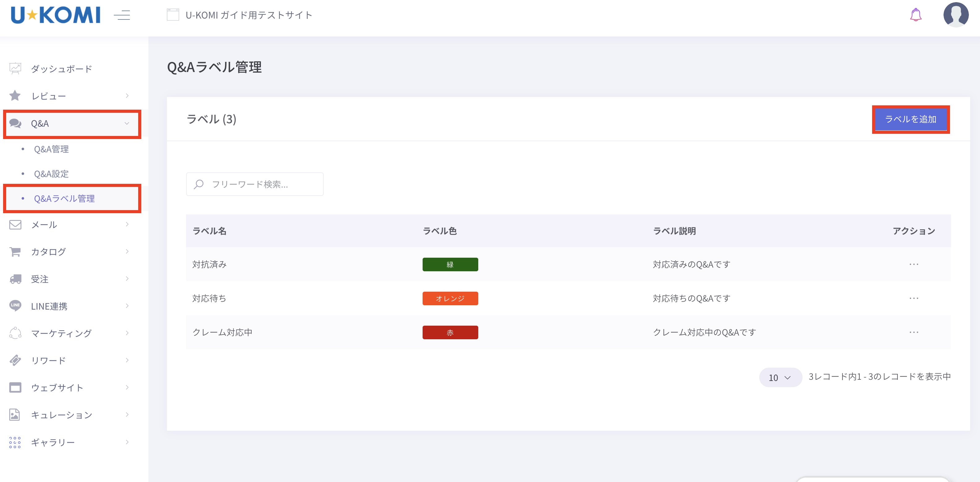Click the orange オレンジ label color badge
Image resolution: width=980 pixels, height=482 pixels.
(x=450, y=298)
